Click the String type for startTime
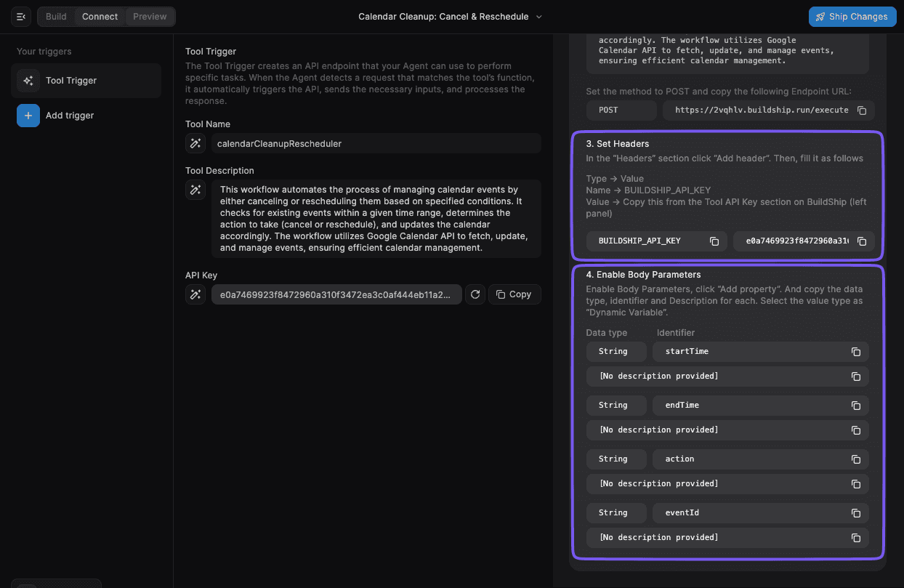The height and width of the screenshot is (588, 904). pos(616,351)
